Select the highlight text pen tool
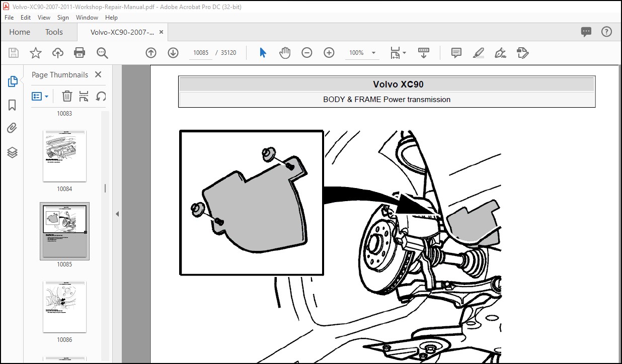This screenshot has height=364, width=622. [479, 53]
